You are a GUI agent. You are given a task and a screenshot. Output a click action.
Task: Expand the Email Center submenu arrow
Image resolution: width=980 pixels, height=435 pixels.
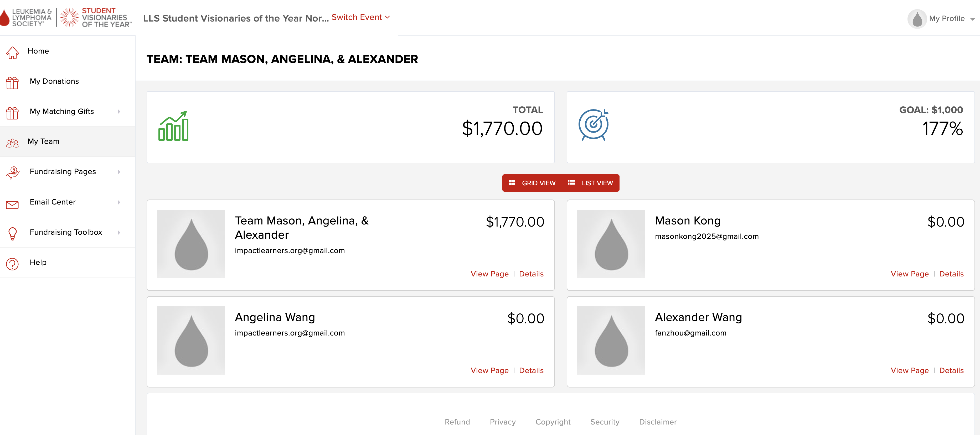tap(119, 202)
